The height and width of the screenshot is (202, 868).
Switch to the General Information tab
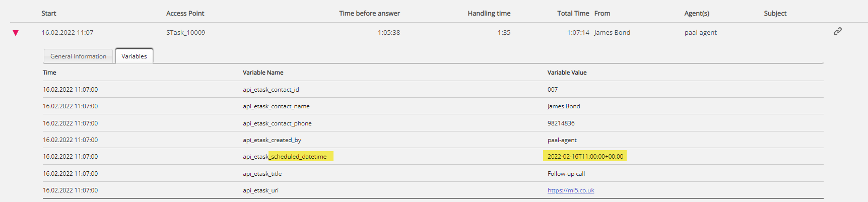pyautogui.click(x=78, y=56)
